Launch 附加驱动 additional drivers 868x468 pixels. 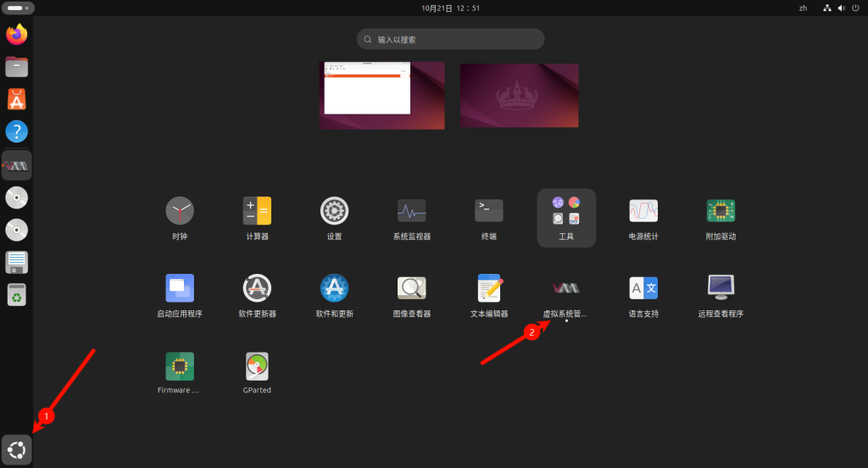tap(721, 210)
